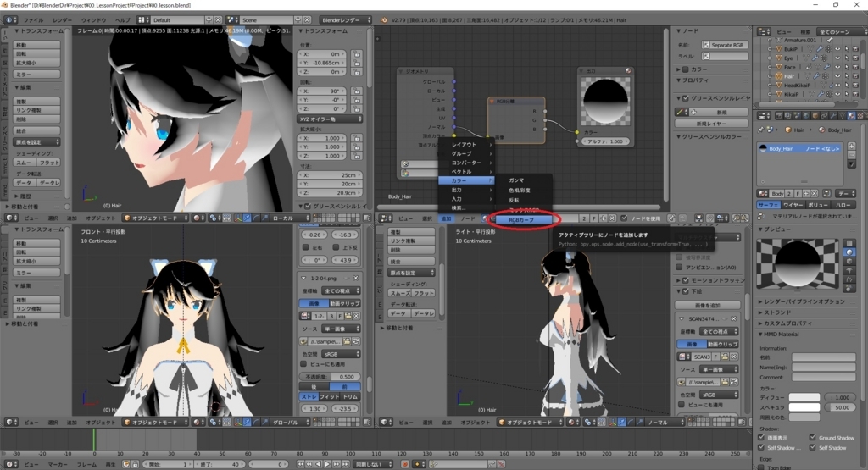Collapse the MMD Material panel
Image resolution: width=868 pixels, height=470 pixels.
coord(779,334)
